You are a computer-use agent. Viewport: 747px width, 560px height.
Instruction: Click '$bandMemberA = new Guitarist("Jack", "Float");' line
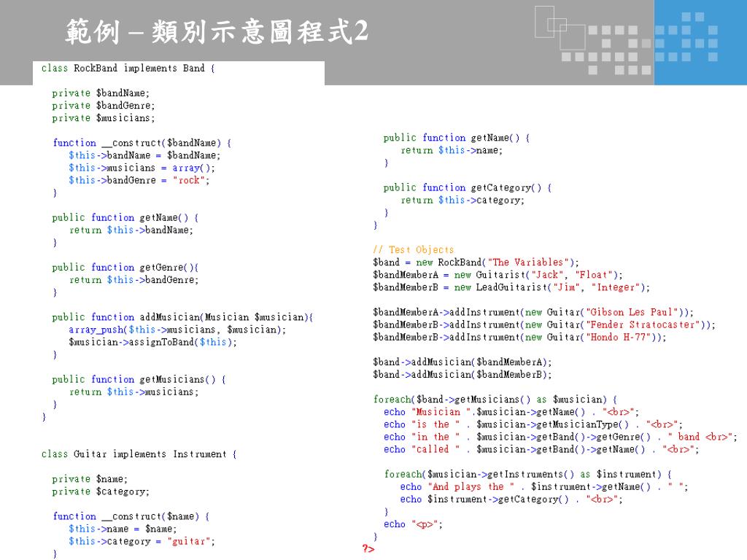(498, 275)
